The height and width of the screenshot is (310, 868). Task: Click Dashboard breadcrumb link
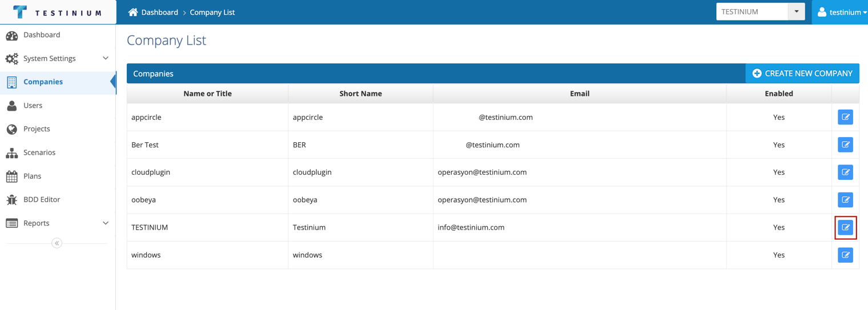pos(160,12)
